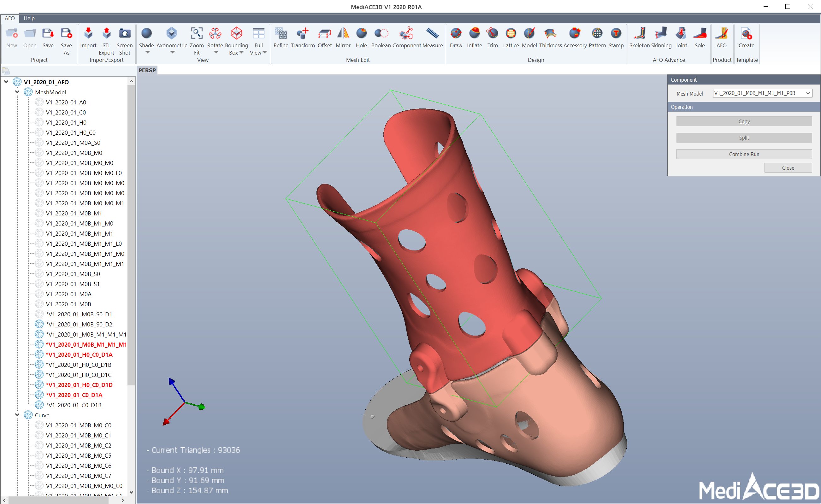Select the Measure tool
The width and height of the screenshot is (821, 504).
pyautogui.click(x=433, y=38)
